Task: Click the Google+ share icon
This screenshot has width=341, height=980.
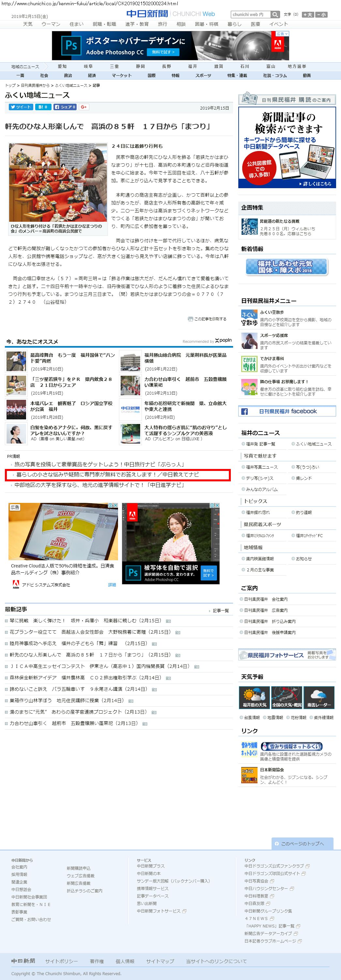Action: tap(84, 107)
